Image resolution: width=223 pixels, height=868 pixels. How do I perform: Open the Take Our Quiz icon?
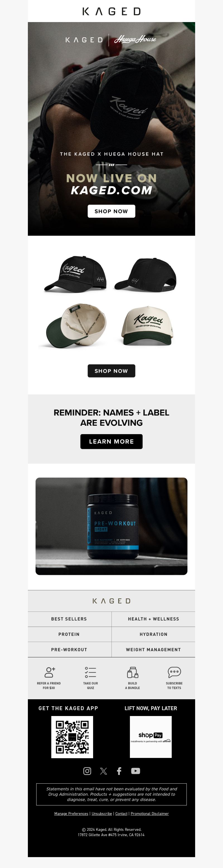91,672
